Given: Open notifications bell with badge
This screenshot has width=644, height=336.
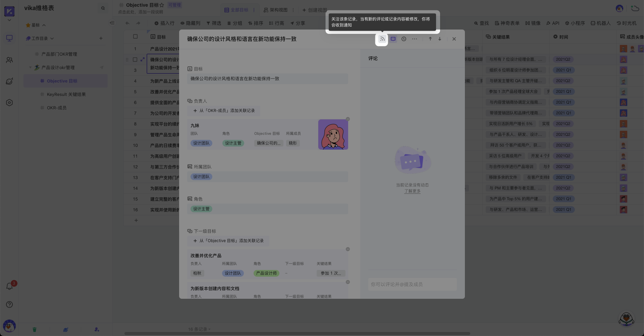Looking at the screenshot, I should click(x=10, y=286).
